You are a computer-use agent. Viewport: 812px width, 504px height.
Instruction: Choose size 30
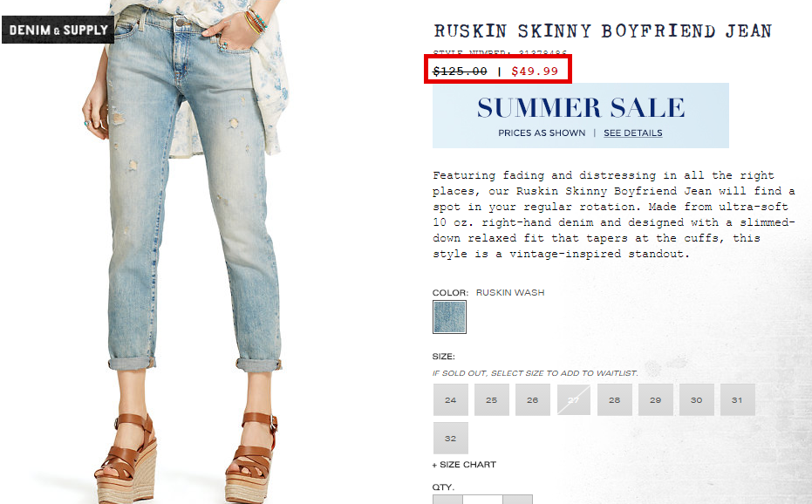pos(697,400)
